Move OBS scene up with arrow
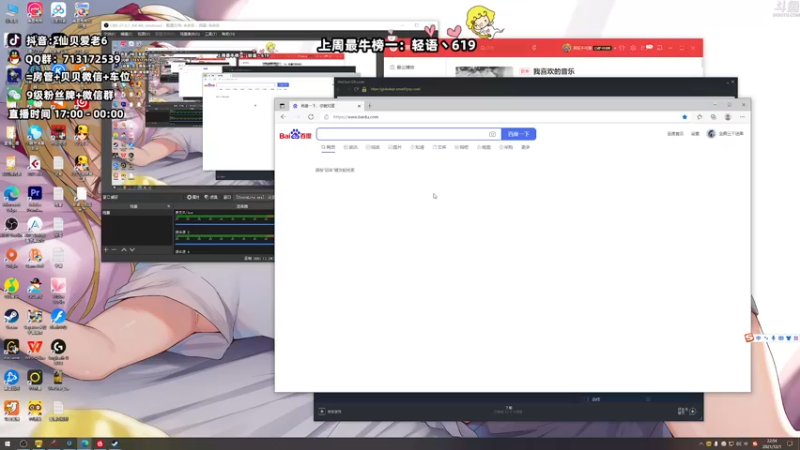Screen dimensions: 800x450 (x=123, y=249)
